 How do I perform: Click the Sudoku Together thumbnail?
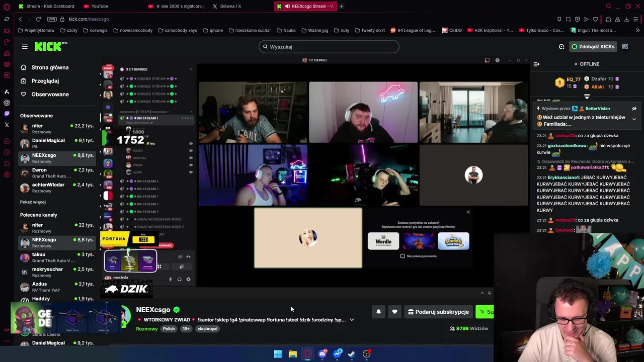454,241
